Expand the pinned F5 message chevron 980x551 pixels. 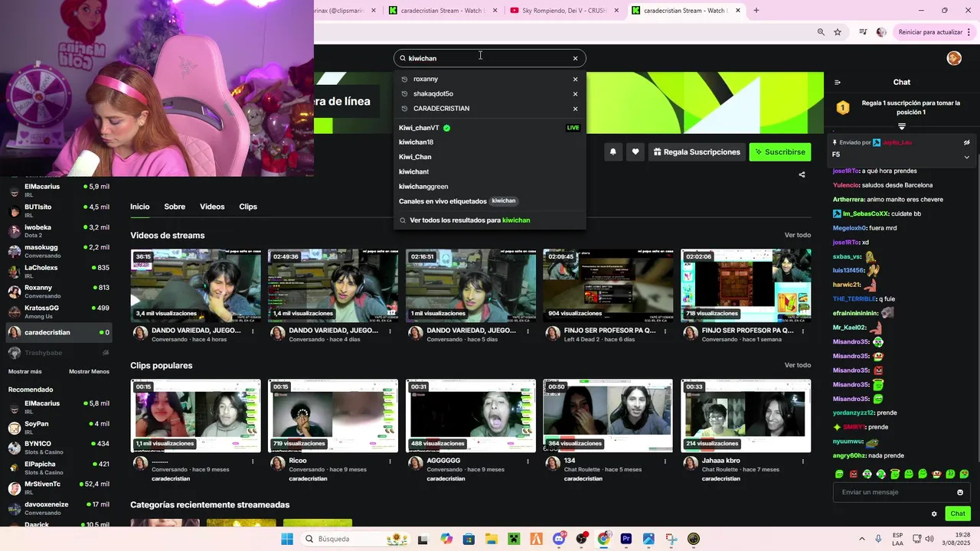(966, 157)
